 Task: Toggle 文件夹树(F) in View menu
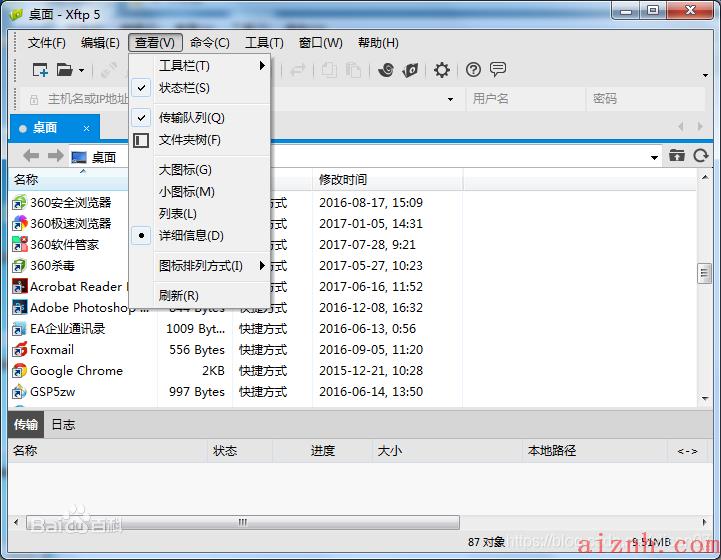coord(200,140)
